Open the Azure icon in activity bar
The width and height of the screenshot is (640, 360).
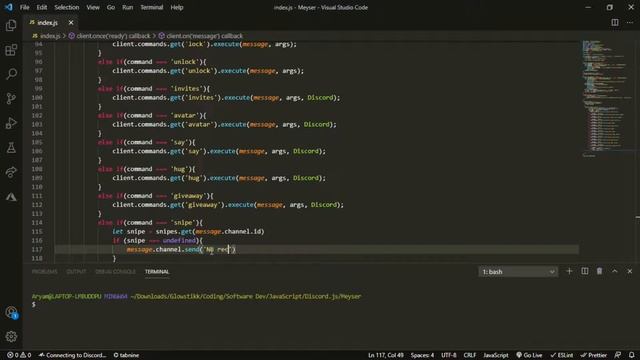click(x=11, y=197)
